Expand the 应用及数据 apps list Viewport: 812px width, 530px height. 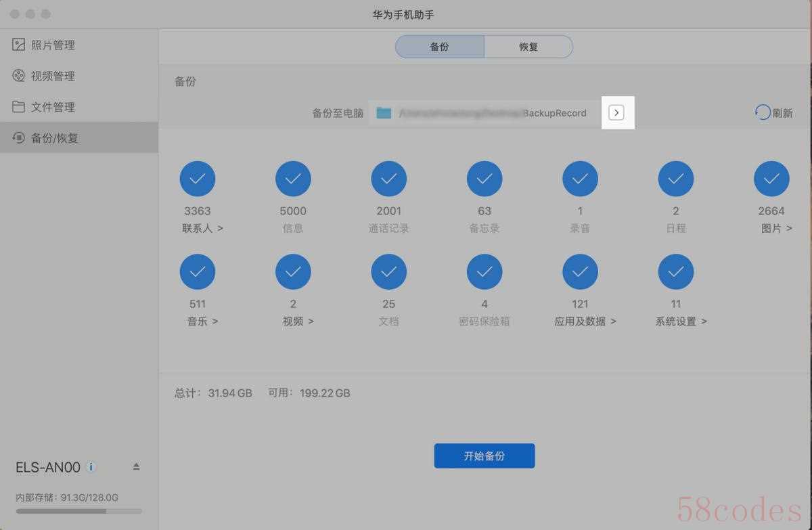(585, 322)
